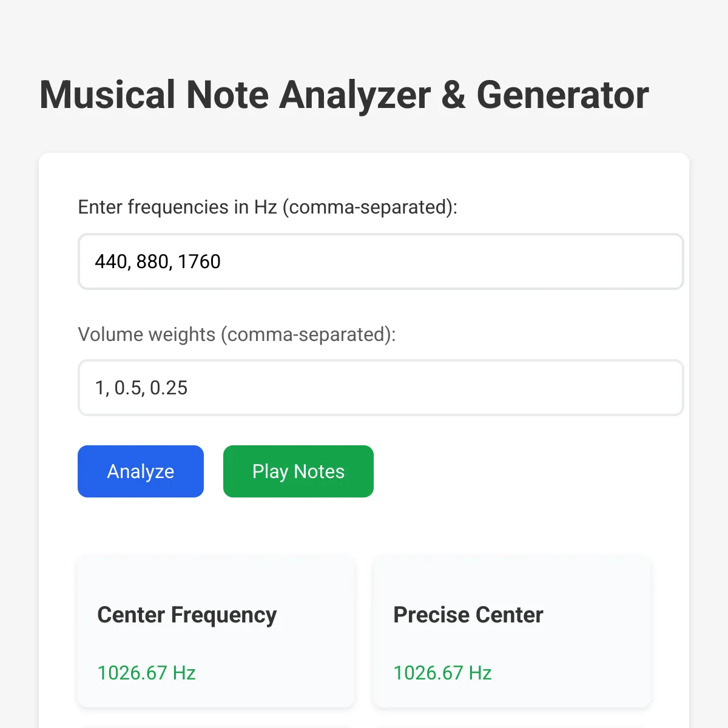Click the Precise Center 1026.67 Hz value
This screenshot has width=728, height=728.
click(x=442, y=673)
